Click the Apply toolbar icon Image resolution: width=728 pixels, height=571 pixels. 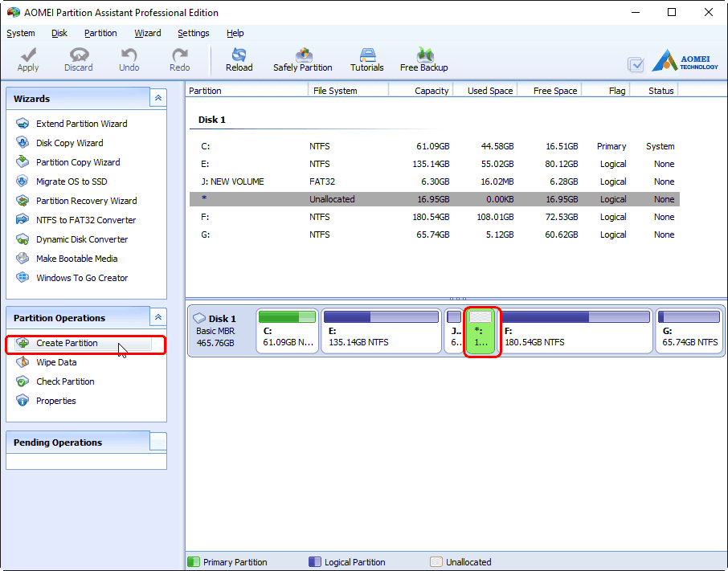[28, 60]
